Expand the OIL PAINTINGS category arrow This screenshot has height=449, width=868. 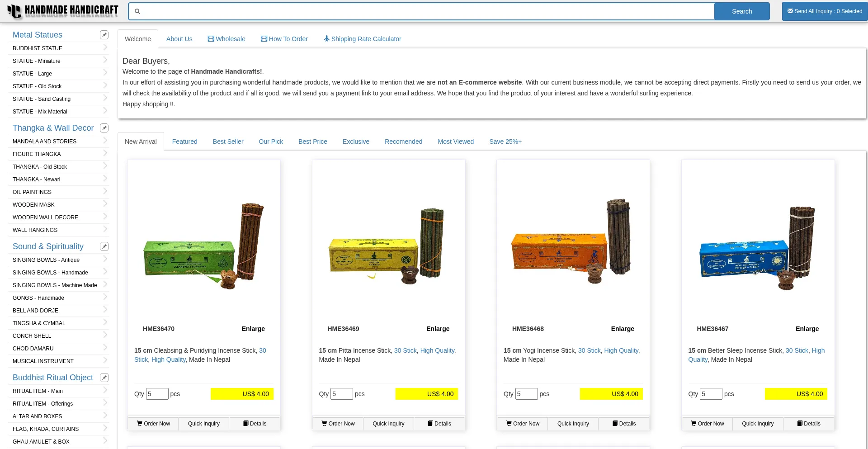click(x=105, y=192)
